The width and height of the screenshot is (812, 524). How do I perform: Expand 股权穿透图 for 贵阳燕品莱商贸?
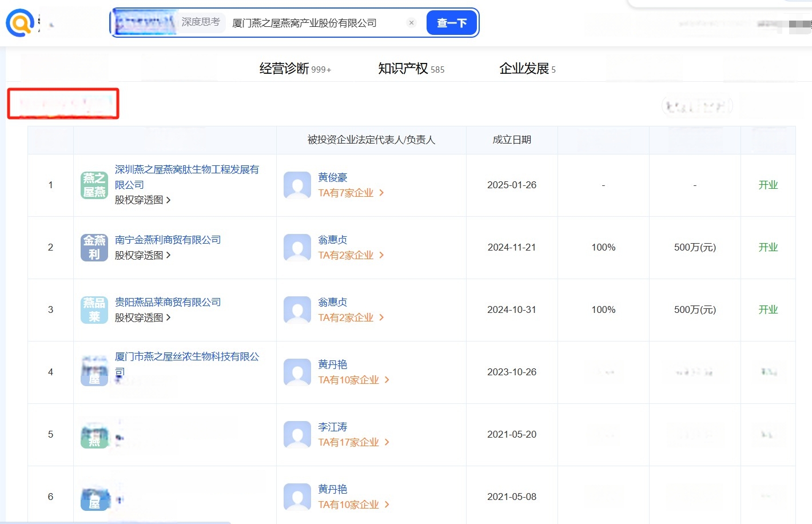click(x=143, y=317)
